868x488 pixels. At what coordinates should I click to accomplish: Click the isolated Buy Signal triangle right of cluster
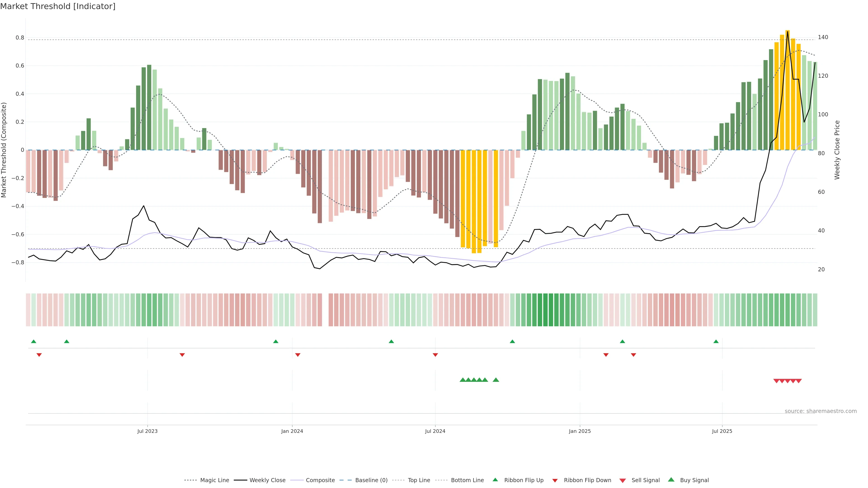[x=496, y=380]
